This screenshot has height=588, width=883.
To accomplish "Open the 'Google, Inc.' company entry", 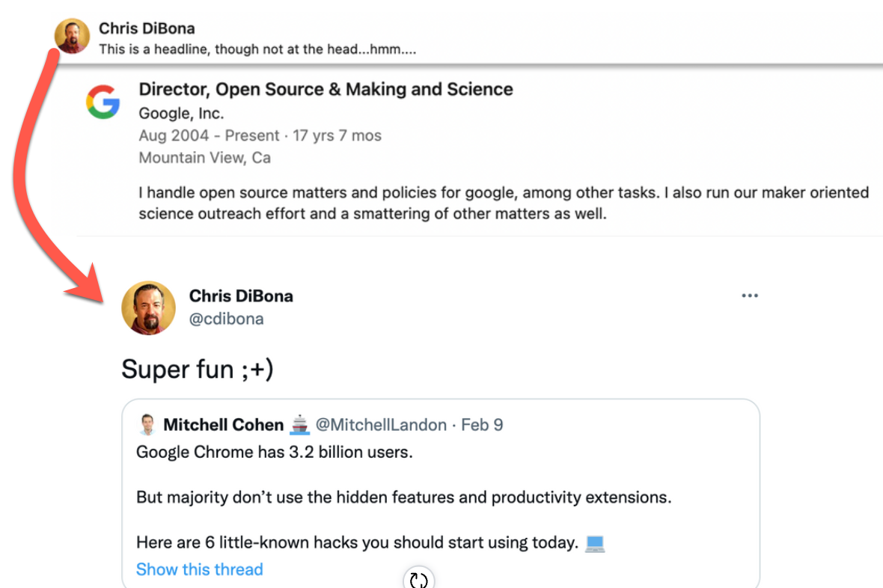I will point(181,113).
